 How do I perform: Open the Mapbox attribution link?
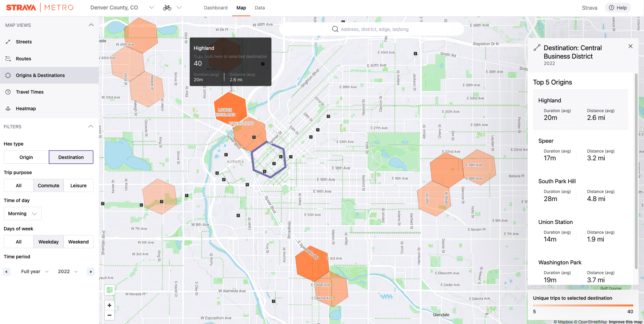[x=563, y=322]
